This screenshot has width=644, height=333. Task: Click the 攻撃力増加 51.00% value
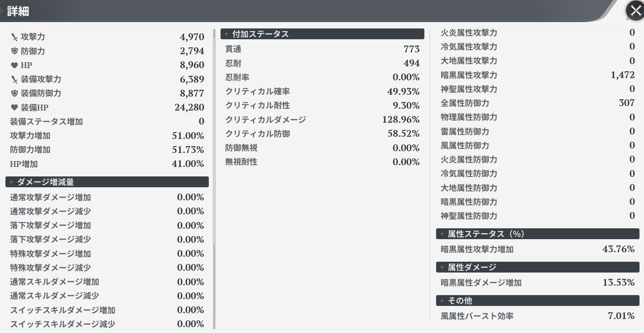188,136
